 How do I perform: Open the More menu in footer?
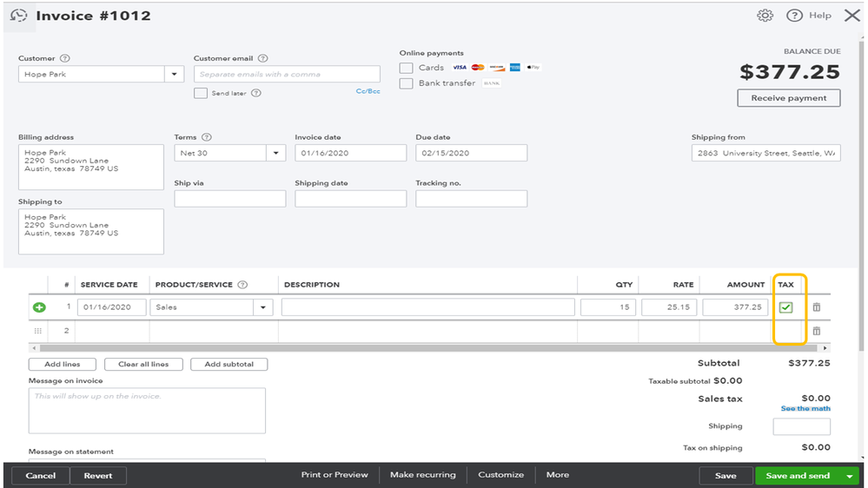[558, 475]
